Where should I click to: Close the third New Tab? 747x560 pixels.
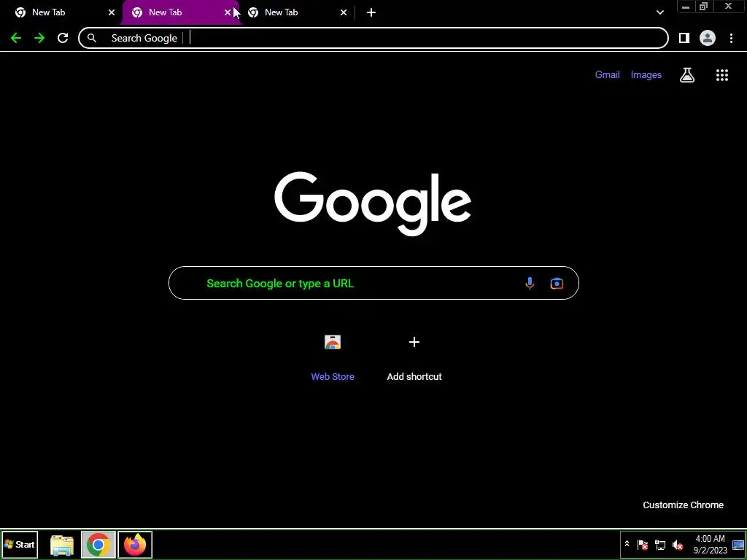coord(344,12)
